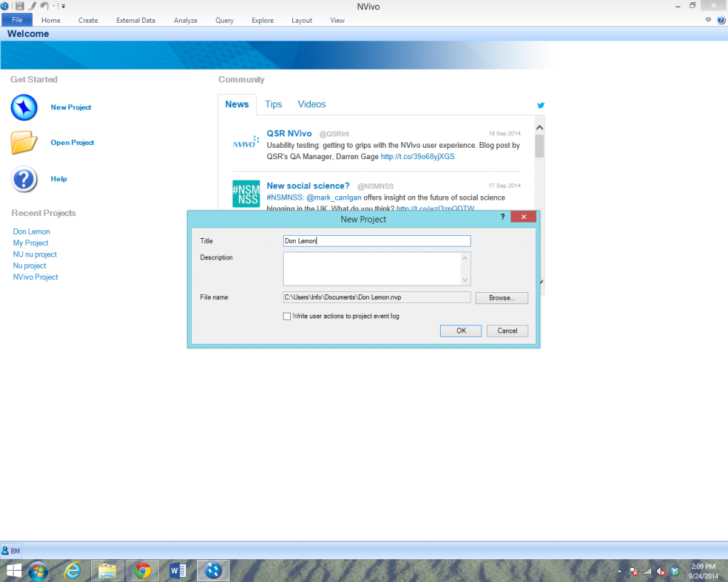This screenshot has width=728, height=582.
Task: Switch to the Home ribbon tab
Action: 50,21
